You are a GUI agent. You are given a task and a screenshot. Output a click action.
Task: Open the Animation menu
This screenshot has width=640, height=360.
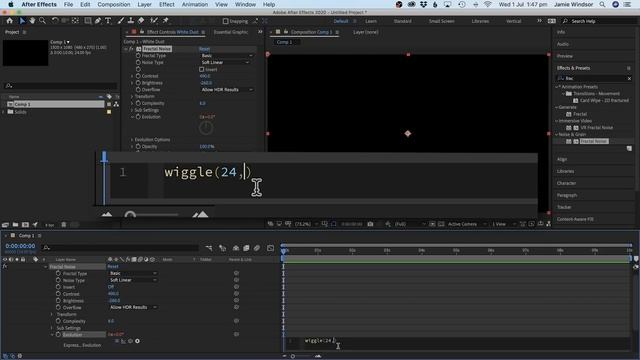click(195, 4)
